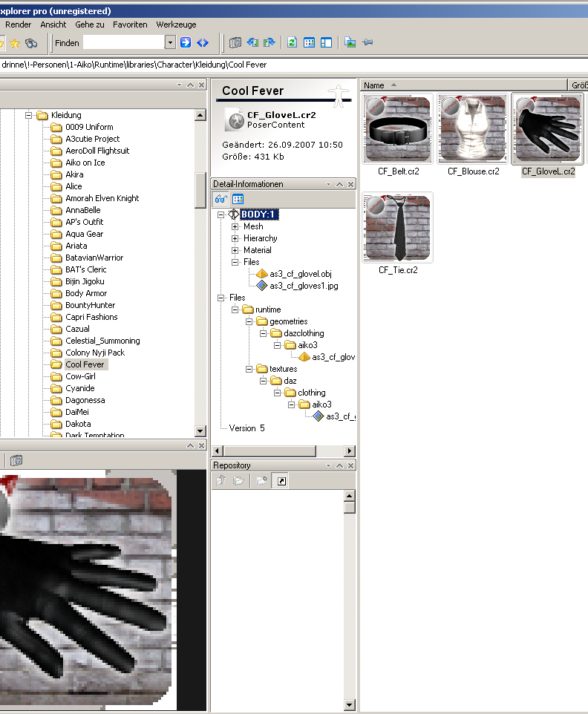
Task: Click the forward navigation arrows icon
Action: [269, 43]
